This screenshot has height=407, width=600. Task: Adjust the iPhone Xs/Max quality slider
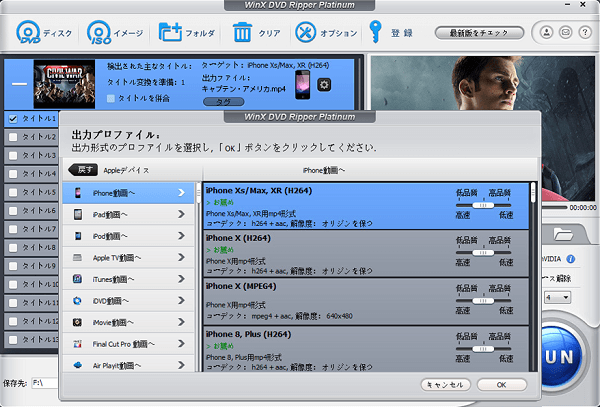(x=482, y=203)
